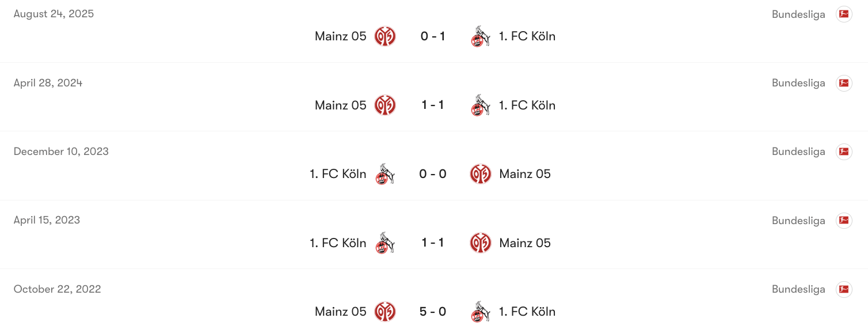Select the Bundesliga text label on April 28 row
The image size is (868, 333).
tap(798, 82)
